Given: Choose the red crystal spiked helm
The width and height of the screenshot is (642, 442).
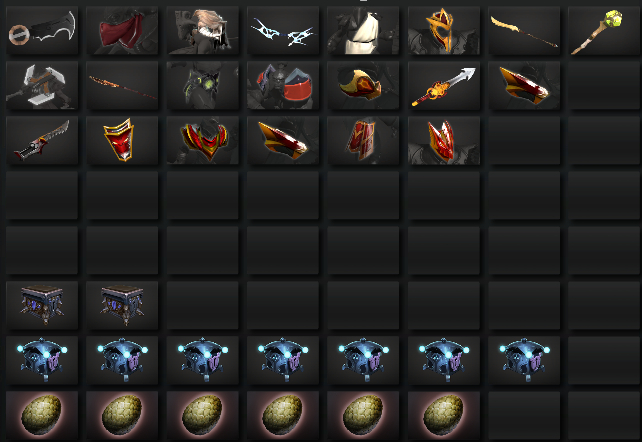Looking at the screenshot, I should [444, 140].
